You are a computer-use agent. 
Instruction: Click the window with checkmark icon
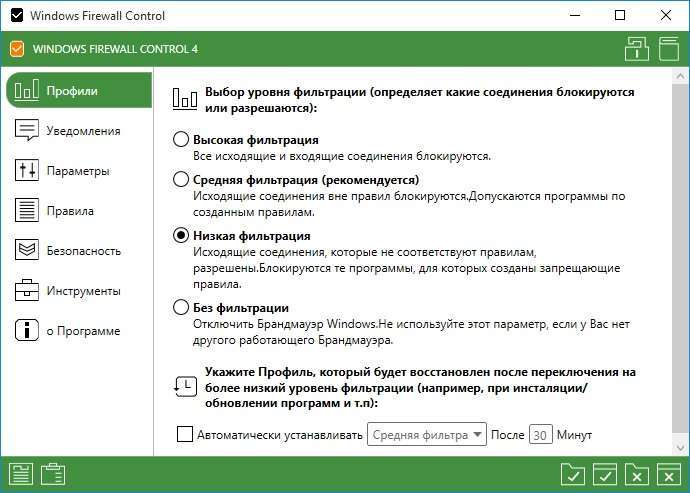[x=605, y=475]
